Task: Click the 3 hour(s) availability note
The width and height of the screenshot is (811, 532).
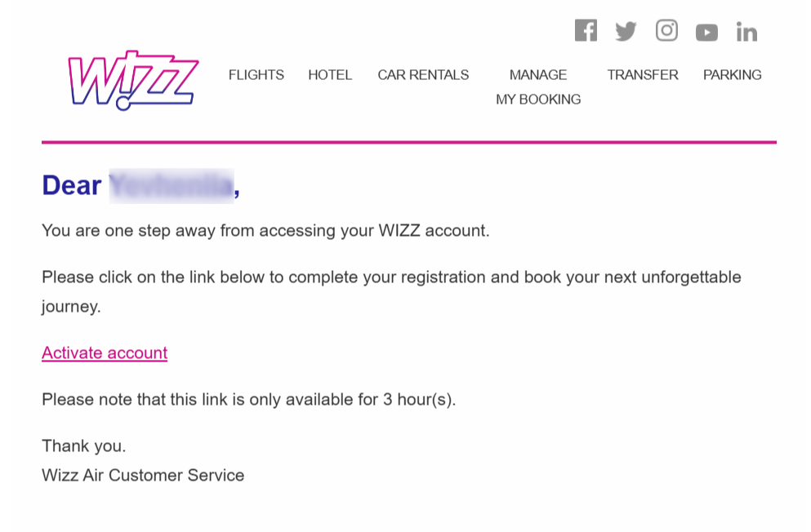Action: [x=248, y=400]
